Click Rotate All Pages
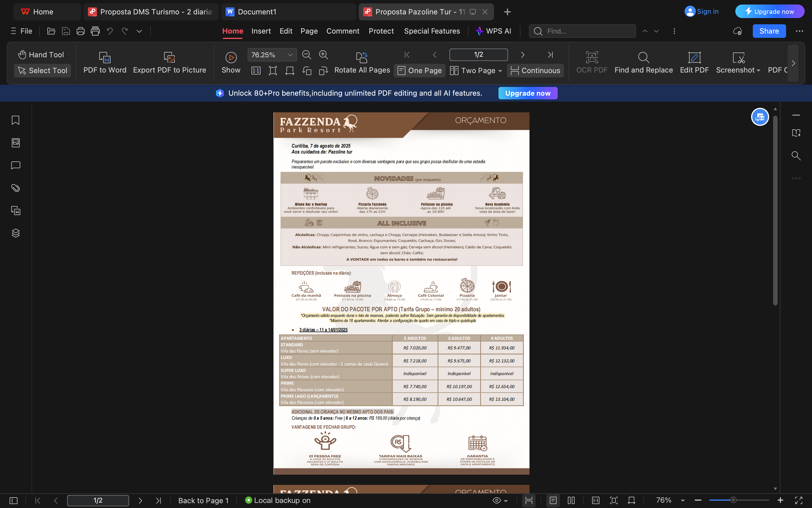 tap(362, 63)
